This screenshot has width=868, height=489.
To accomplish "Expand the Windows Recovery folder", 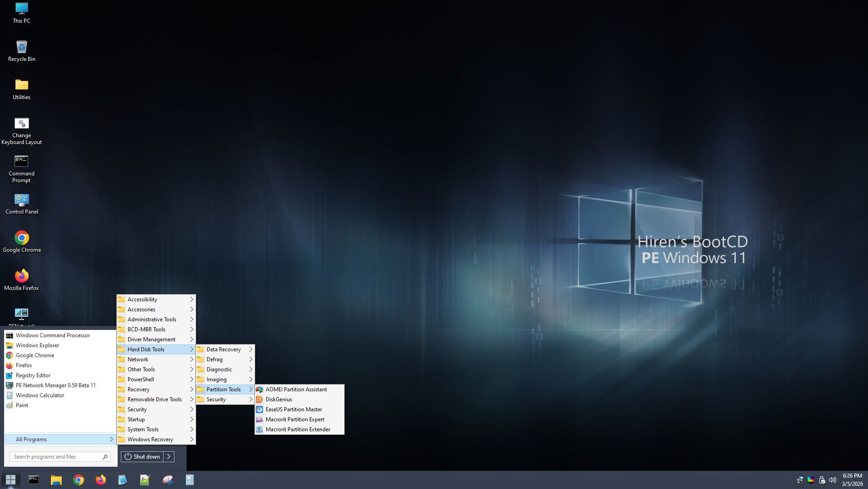I will [156, 439].
